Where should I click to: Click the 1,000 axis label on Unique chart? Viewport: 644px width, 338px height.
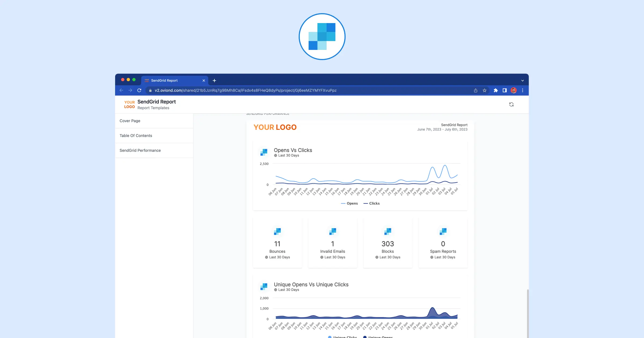(264, 308)
